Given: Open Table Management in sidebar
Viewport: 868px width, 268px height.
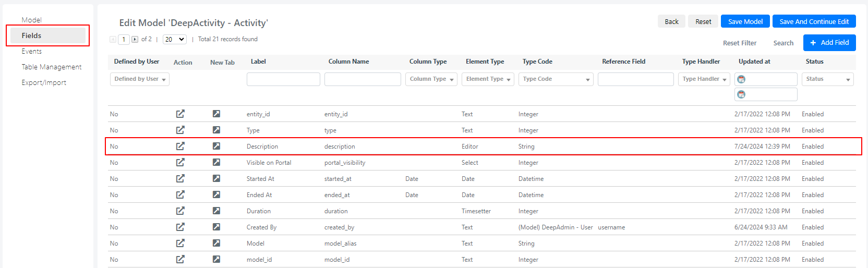Looking at the screenshot, I should point(52,67).
